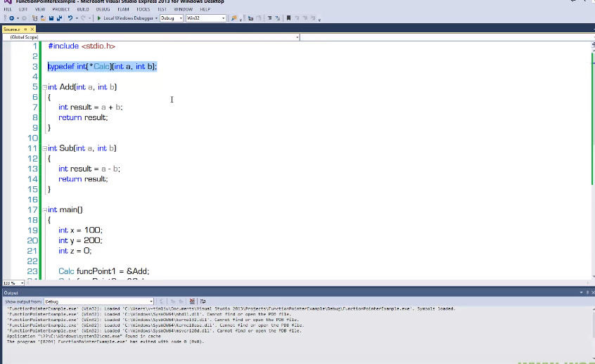
Task: Open the EDIT menu
Action: click(x=23, y=9)
